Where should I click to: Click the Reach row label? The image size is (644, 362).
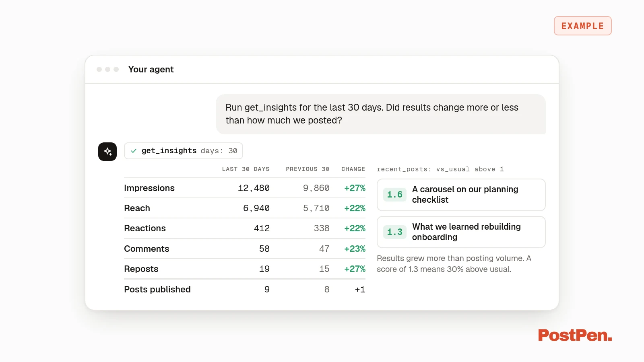point(137,208)
